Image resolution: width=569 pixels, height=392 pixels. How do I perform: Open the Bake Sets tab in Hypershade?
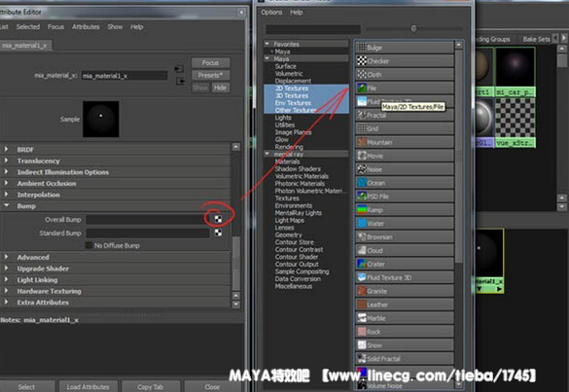pos(536,39)
